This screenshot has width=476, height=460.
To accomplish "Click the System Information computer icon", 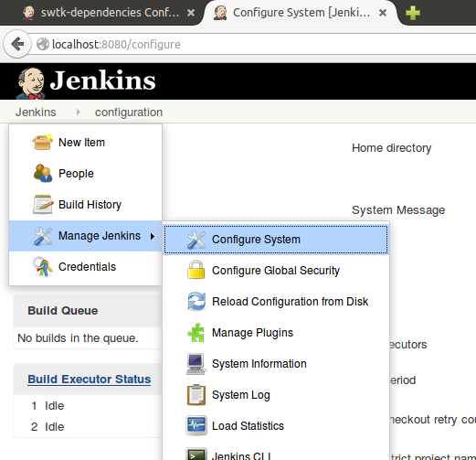I will click(x=196, y=364).
